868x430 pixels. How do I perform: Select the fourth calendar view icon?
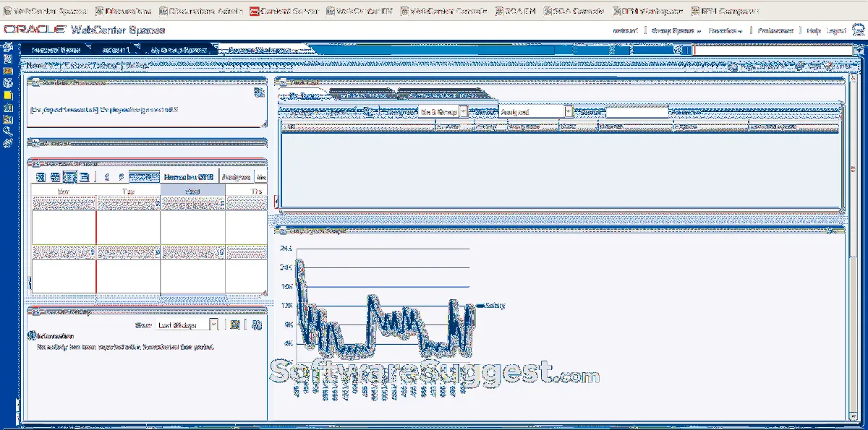tap(84, 177)
